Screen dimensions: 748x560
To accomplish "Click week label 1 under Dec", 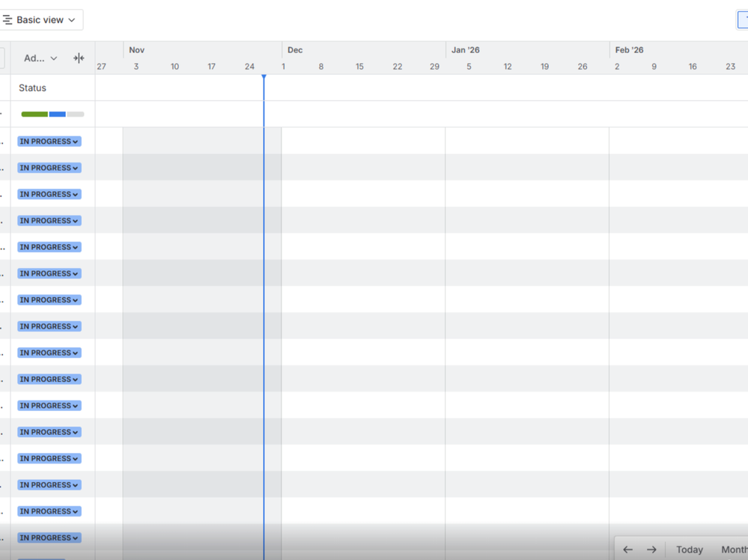I will coord(283,67).
